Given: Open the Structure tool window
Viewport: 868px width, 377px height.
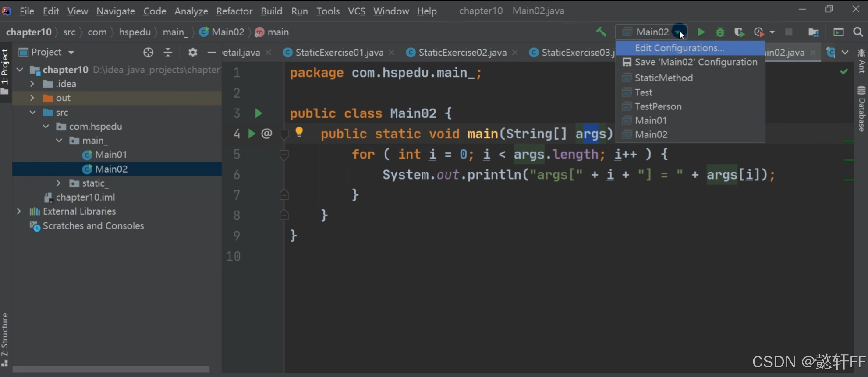Looking at the screenshot, I should (x=5, y=339).
